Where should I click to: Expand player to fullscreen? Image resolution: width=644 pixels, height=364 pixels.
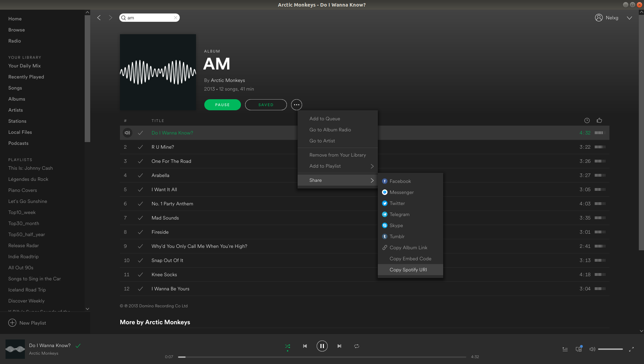coord(632,349)
